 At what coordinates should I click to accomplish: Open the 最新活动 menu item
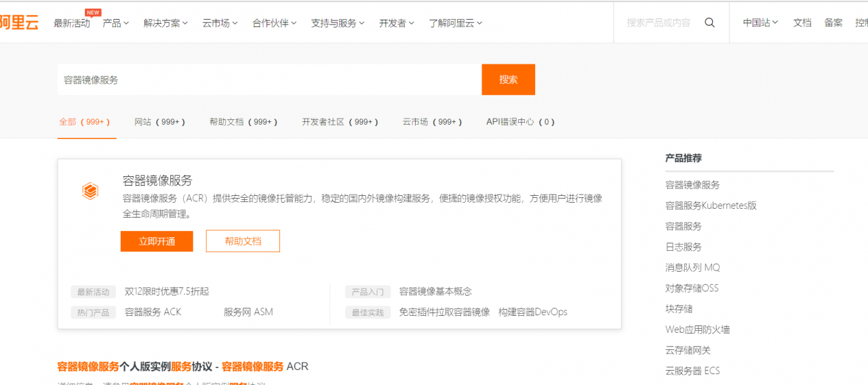pyautogui.click(x=72, y=23)
